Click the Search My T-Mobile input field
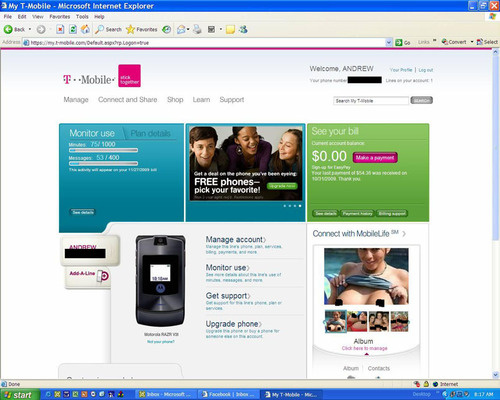500x400 pixels. (371, 101)
